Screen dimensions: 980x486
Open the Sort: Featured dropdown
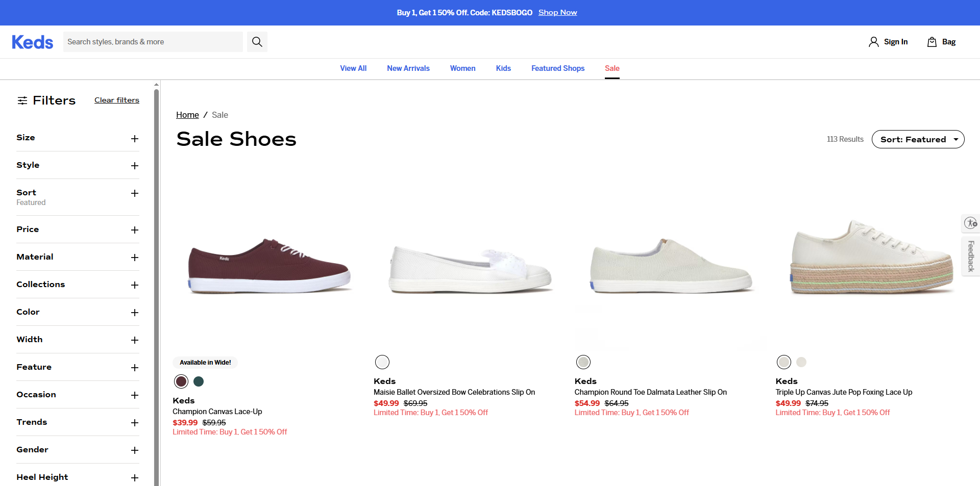pos(918,139)
